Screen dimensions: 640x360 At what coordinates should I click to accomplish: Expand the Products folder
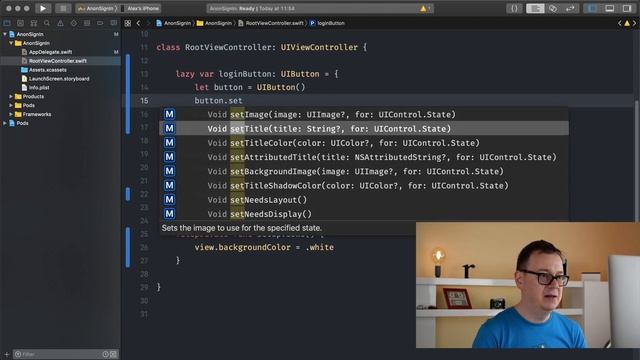11,96
